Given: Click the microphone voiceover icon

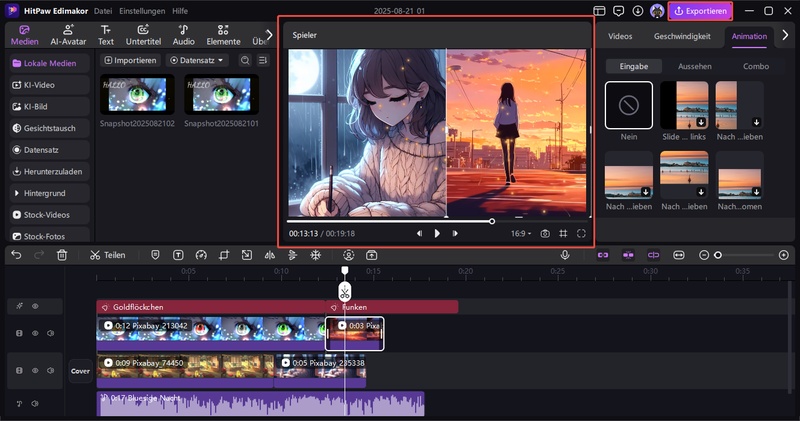Looking at the screenshot, I should [x=565, y=255].
